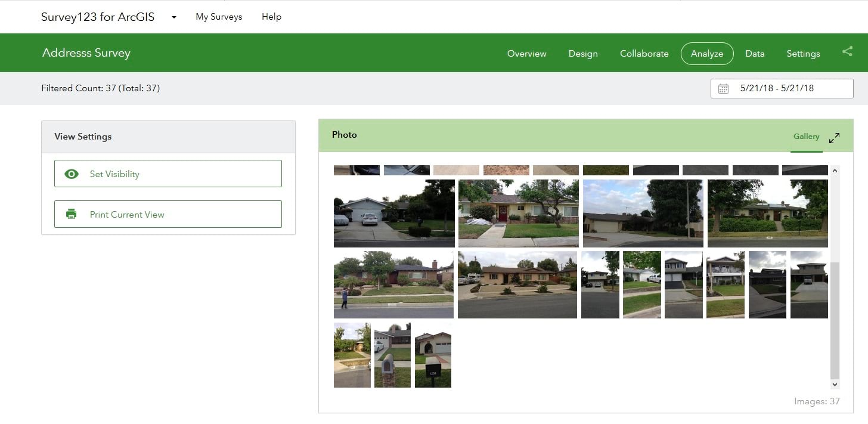This screenshot has width=868, height=424.
Task: Open My Surveys page
Action: click(219, 17)
